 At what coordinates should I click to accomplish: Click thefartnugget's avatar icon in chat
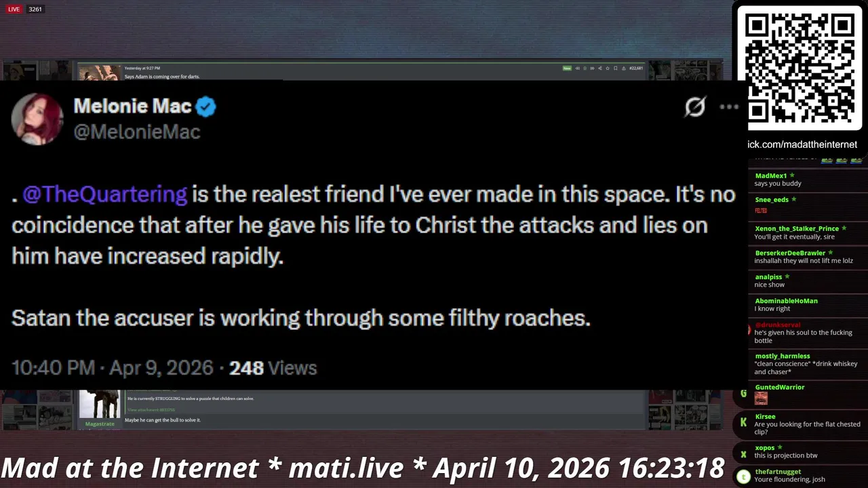[743, 477]
